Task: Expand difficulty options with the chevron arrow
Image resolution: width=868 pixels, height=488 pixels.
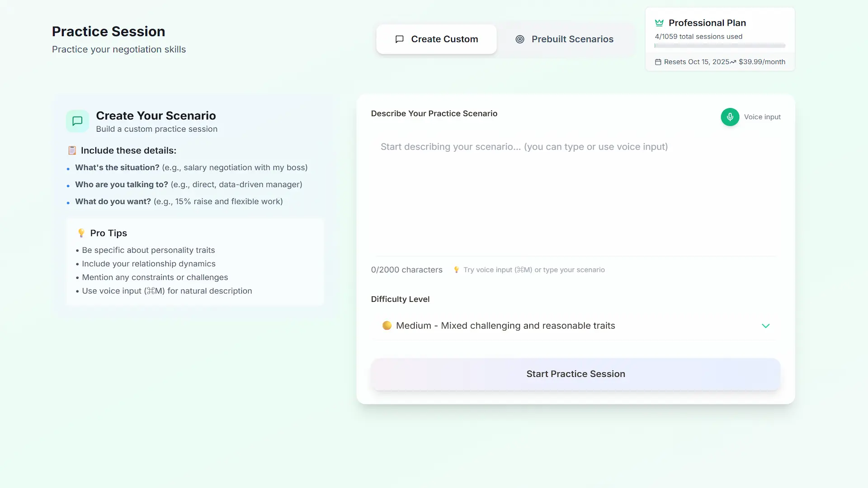Action: [765, 326]
